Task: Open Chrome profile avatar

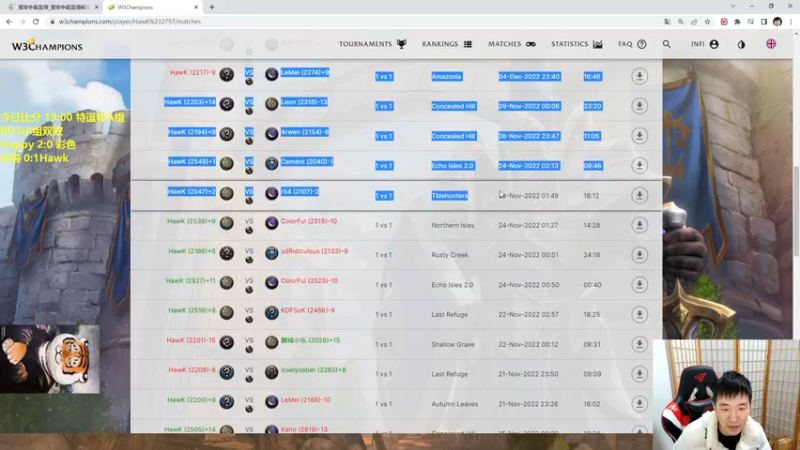Action: (x=778, y=21)
